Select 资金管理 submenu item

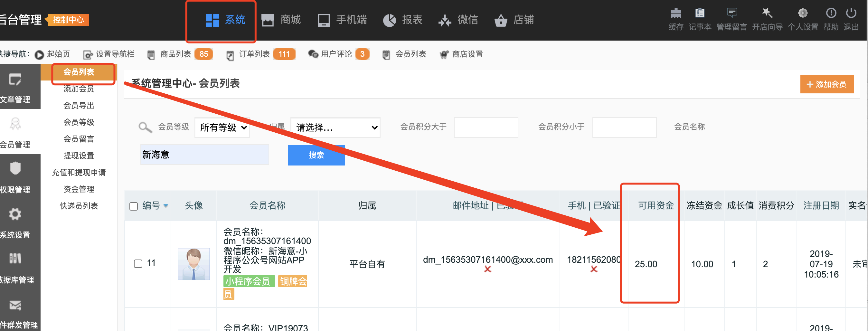[79, 189]
